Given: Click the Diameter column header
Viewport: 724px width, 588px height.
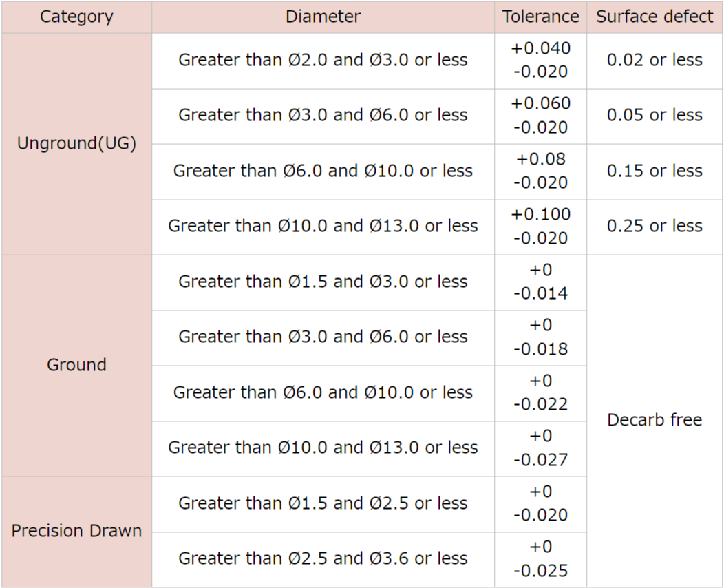Looking at the screenshot, I should coord(323,17).
